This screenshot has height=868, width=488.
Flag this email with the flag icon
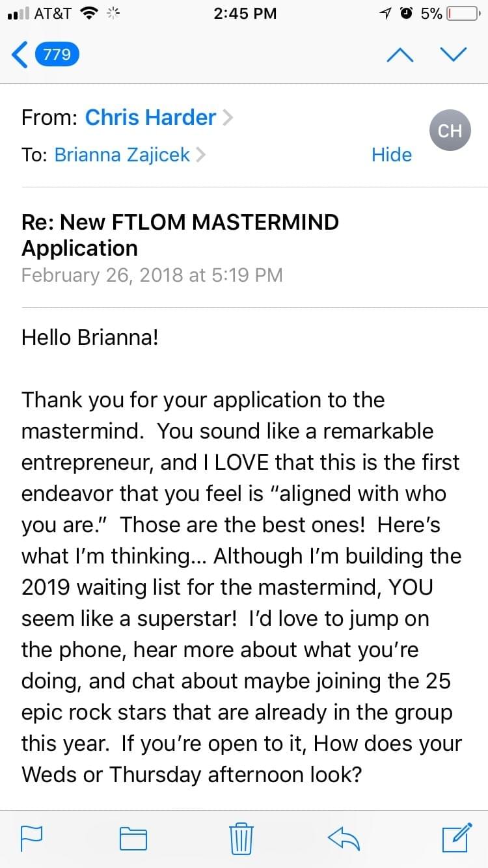[x=32, y=838]
